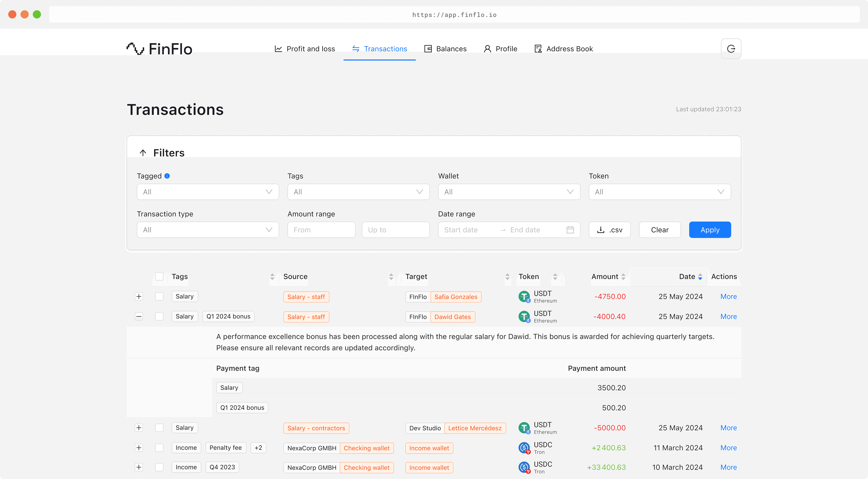Open the Wallet filter dropdown
868x479 pixels.
pos(509,192)
